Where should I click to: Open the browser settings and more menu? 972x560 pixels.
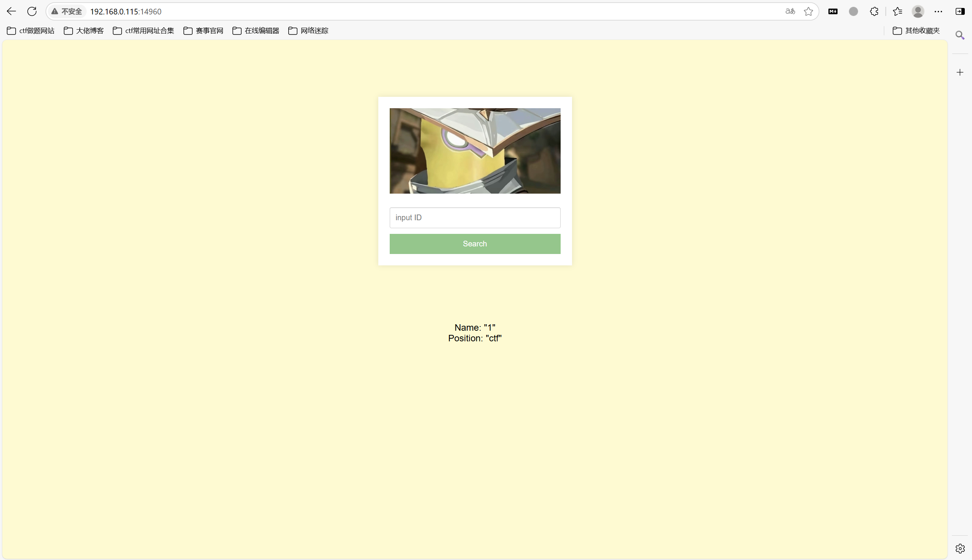[x=939, y=11]
